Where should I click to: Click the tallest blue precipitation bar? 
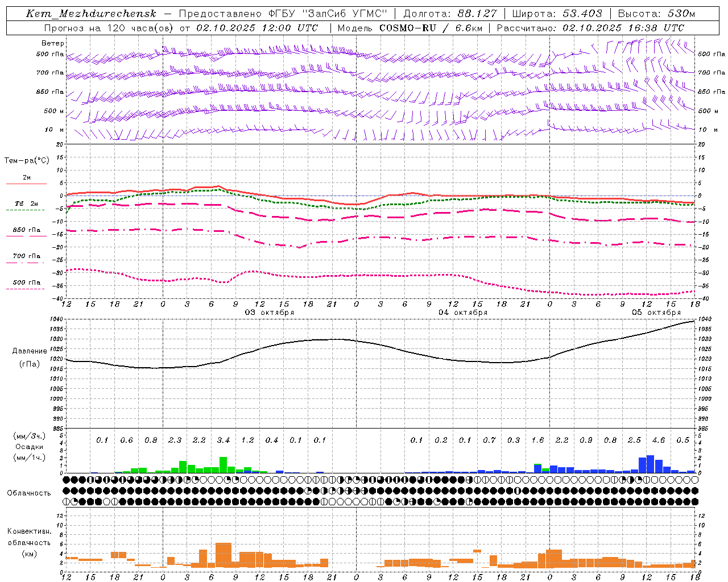[x=651, y=464]
